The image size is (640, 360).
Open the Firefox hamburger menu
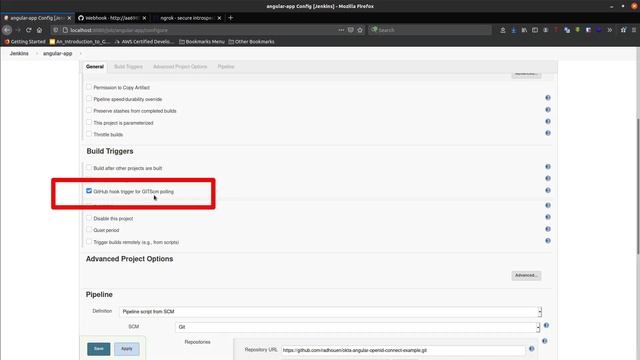[x=634, y=30]
